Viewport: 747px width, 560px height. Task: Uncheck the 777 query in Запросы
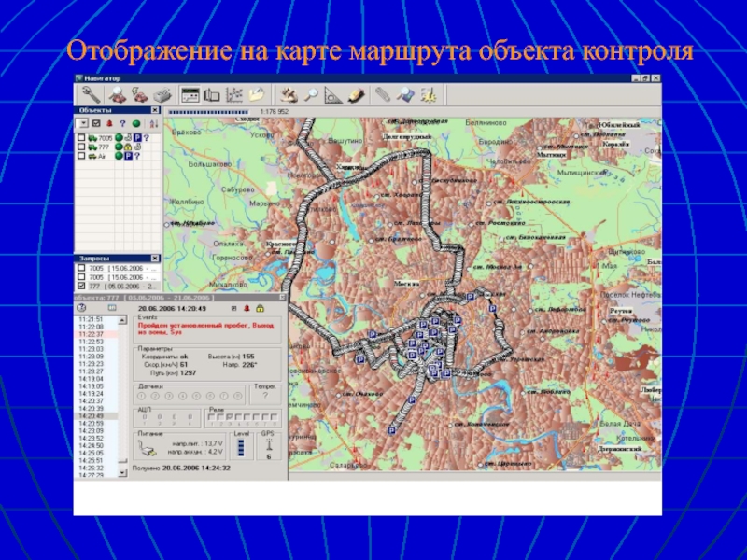tap(81, 287)
